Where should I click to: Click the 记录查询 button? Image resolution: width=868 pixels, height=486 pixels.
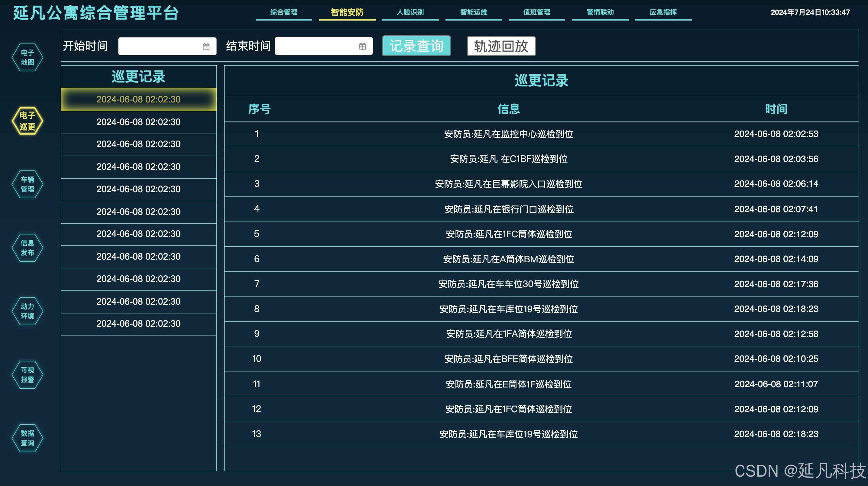[416, 46]
